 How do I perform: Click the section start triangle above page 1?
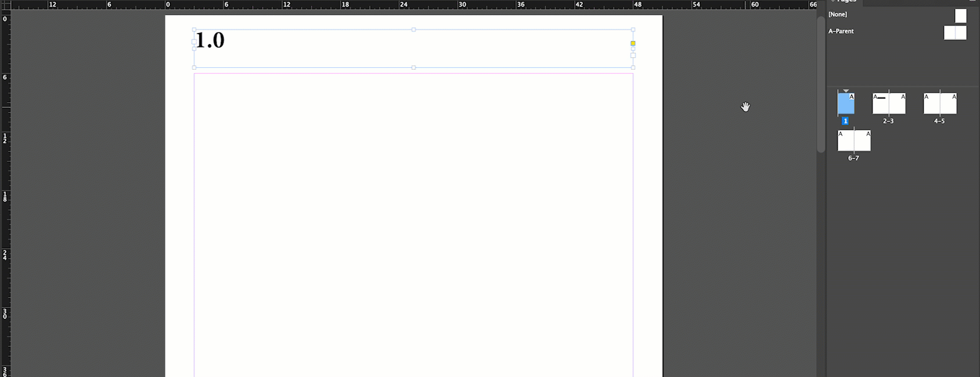click(x=846, y=91)
